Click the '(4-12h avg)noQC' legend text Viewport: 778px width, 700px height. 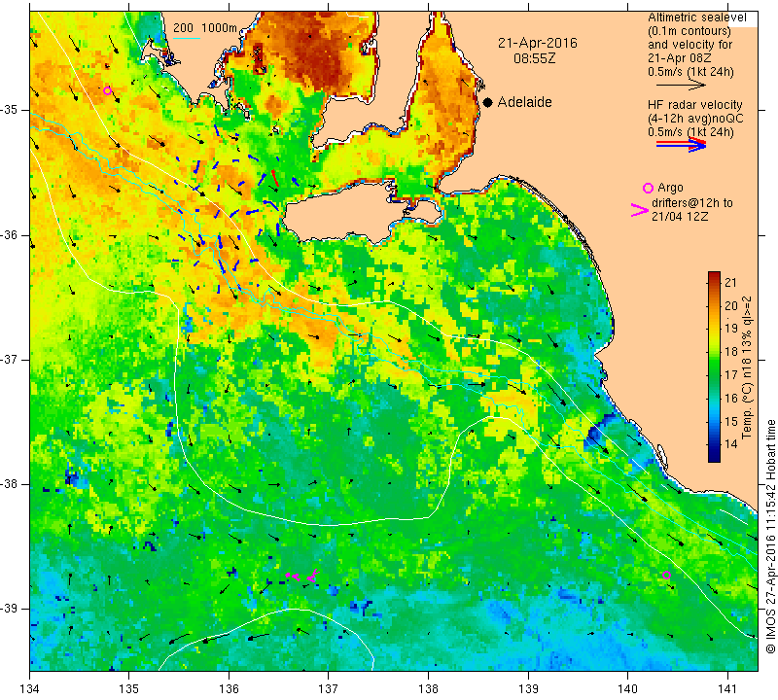[x=695, y=119]
